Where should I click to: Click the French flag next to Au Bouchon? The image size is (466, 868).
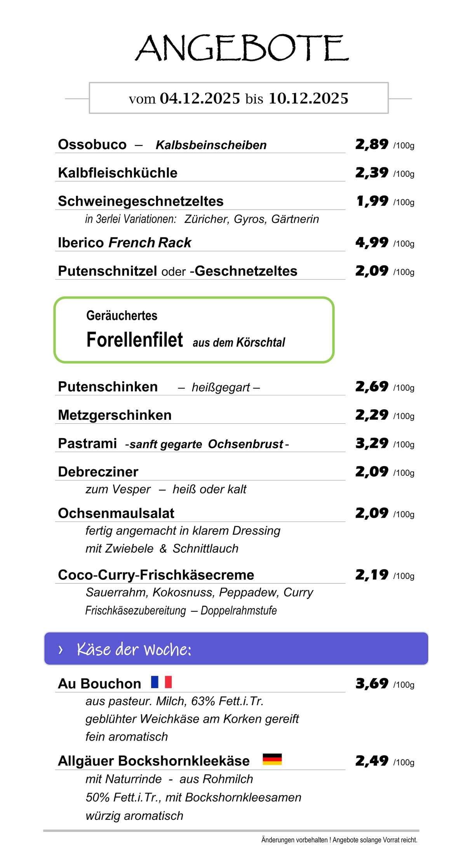161,682
